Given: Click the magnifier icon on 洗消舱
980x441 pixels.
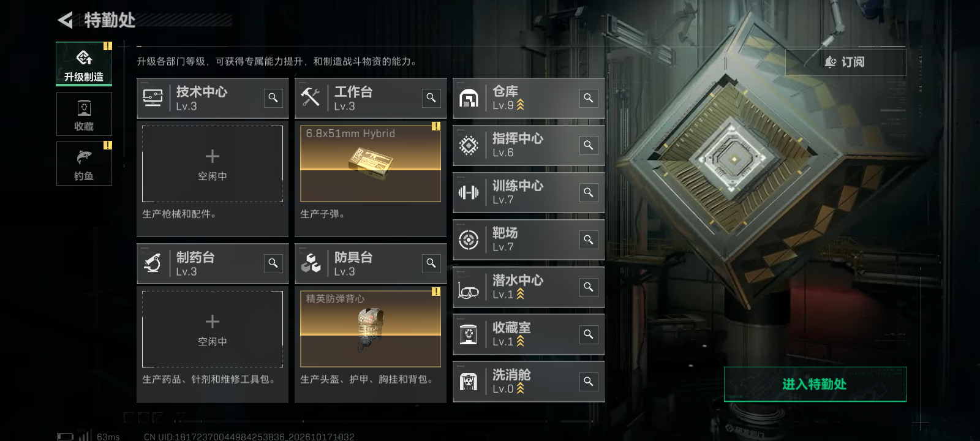Looking at the screenshot, I should [x=589, y=382].
